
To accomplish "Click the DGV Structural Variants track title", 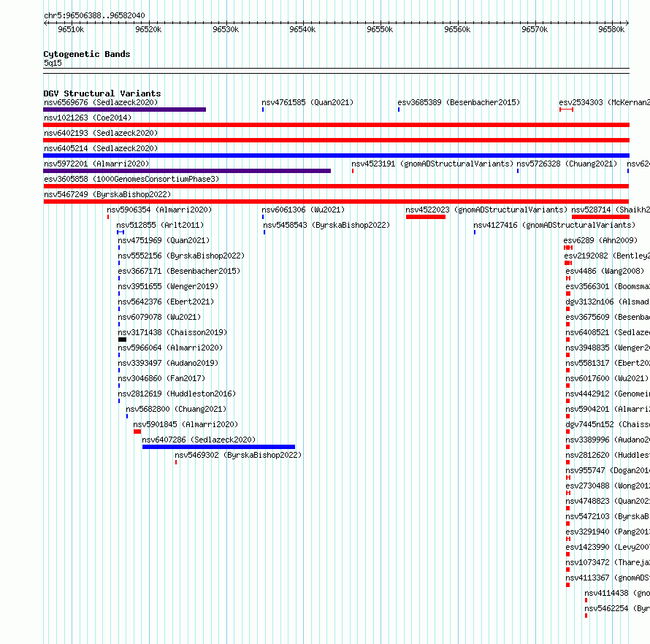I will pyautogui.click(x=102, y=93).
